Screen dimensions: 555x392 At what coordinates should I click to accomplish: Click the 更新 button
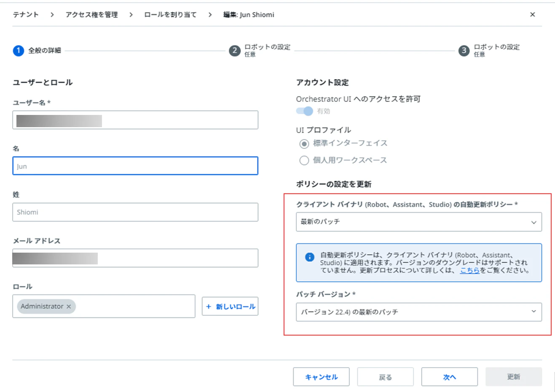coord(514,377)
